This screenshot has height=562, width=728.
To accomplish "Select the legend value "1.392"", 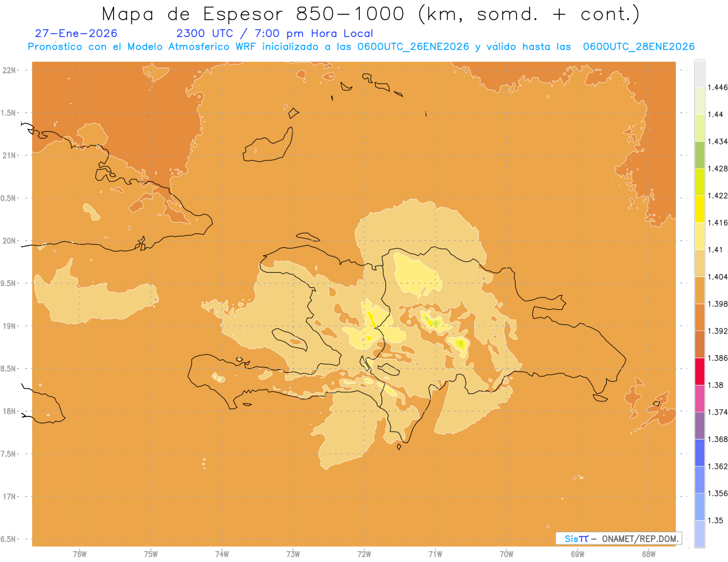I will (717, 331).
